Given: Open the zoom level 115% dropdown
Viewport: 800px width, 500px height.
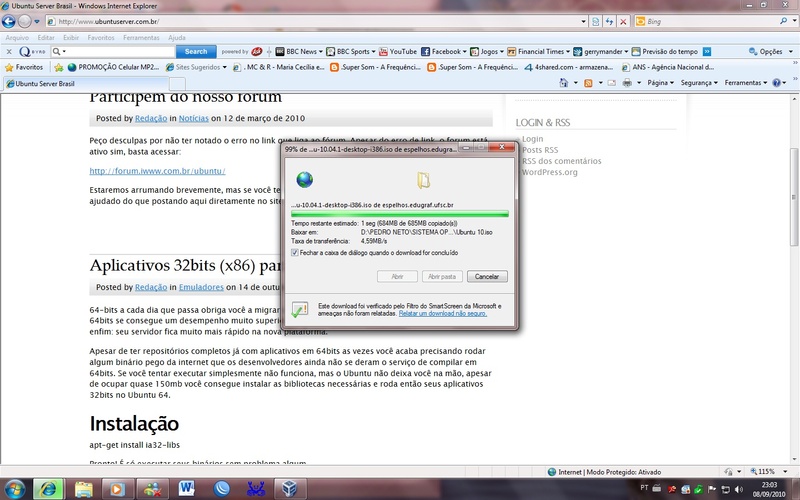Looking at the screenshot, I should pos(785,471).
